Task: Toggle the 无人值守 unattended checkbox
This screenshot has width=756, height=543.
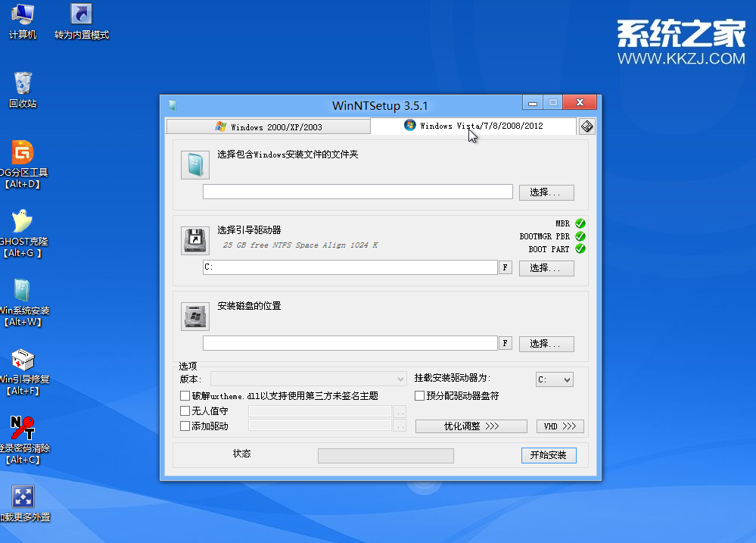Action: coord(185,411)
